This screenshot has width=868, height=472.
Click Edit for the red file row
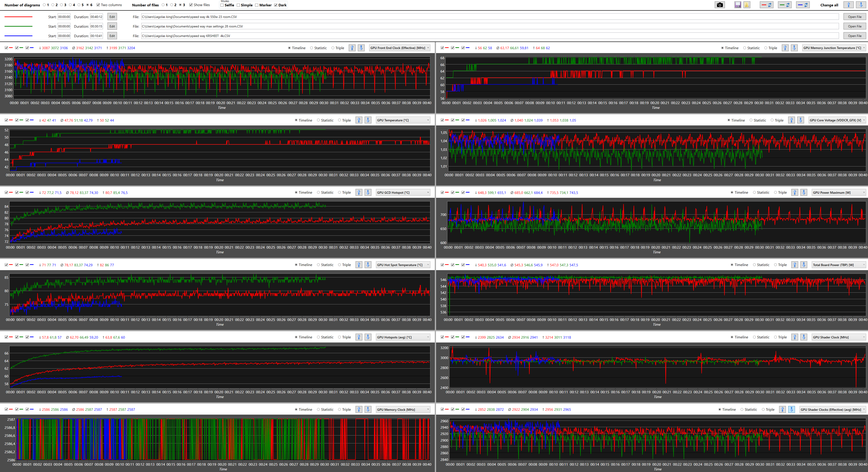(x=112, y=17)
